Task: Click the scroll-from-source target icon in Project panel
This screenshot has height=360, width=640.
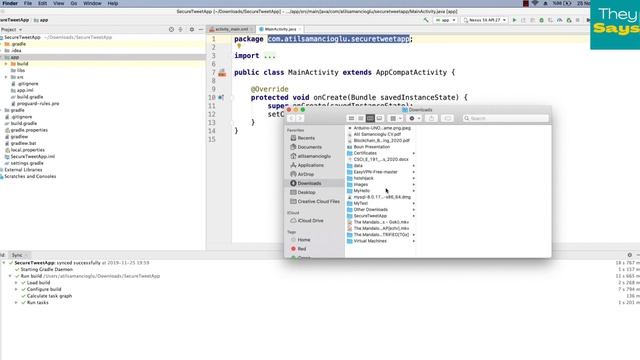Action: click(171, 29)
